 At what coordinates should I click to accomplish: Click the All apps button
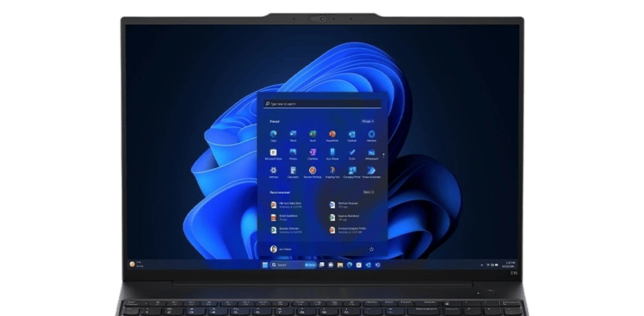point(368,121)
